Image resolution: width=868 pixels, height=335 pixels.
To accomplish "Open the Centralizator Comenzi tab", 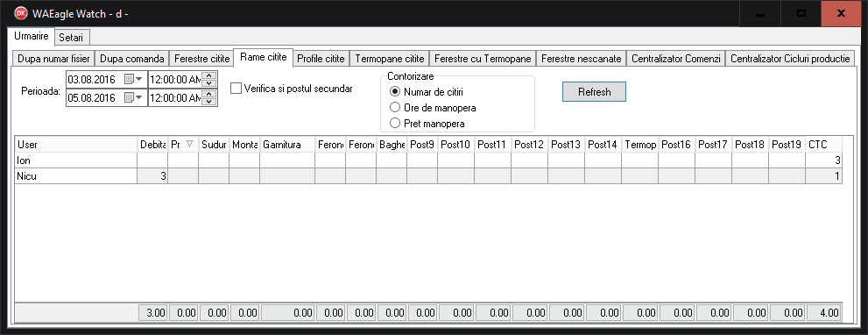I will (x=676, y=58).
